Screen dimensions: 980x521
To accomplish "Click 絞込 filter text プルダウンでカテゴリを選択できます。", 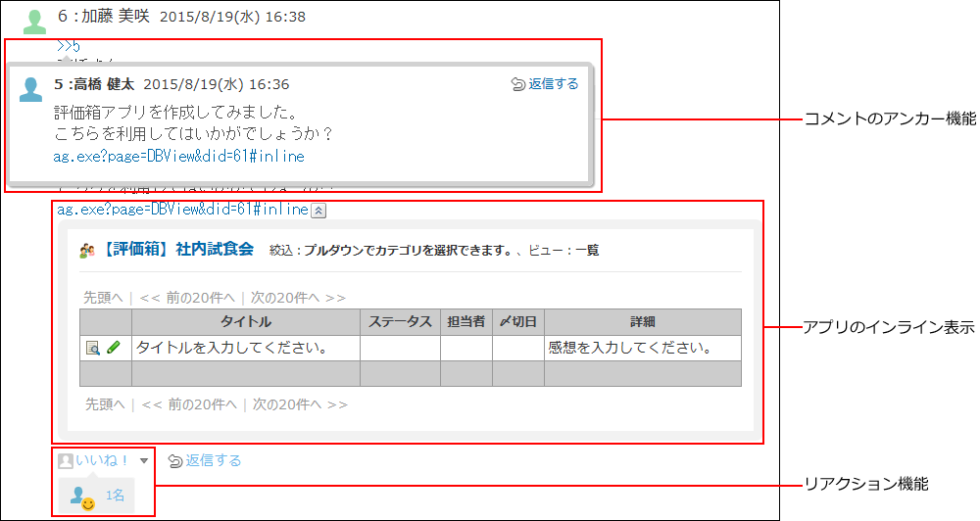I will [409, 251].
